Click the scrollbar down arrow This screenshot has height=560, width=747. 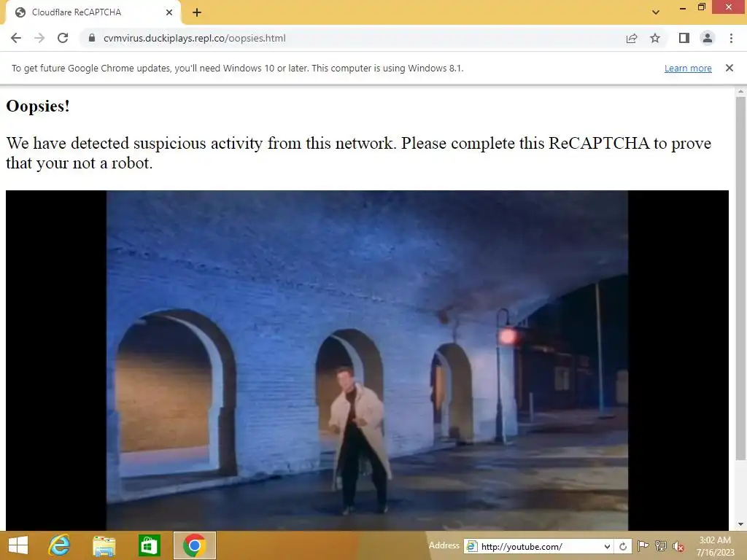click(x=740, y=525)
